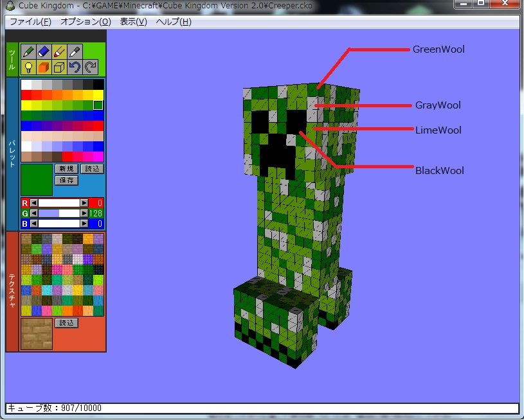
Task: Pick the eyedropper color picker tool
Action: click(75, 52)
